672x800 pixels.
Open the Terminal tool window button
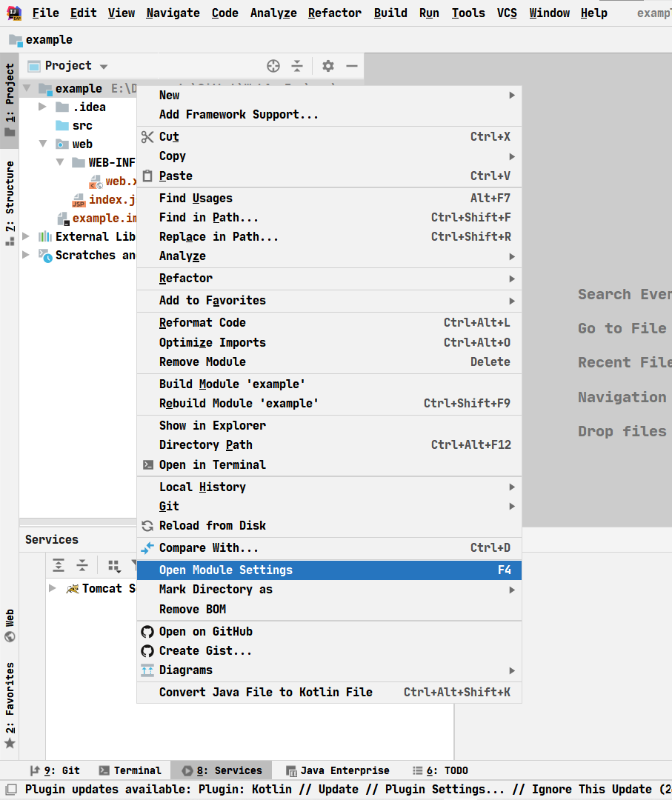tap(130, 770)
